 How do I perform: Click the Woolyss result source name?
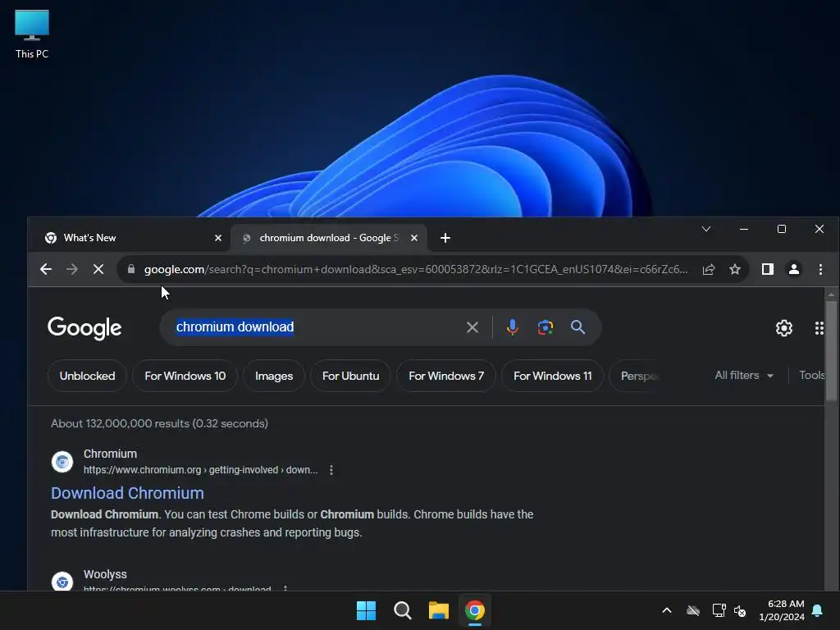click(105, 574)
